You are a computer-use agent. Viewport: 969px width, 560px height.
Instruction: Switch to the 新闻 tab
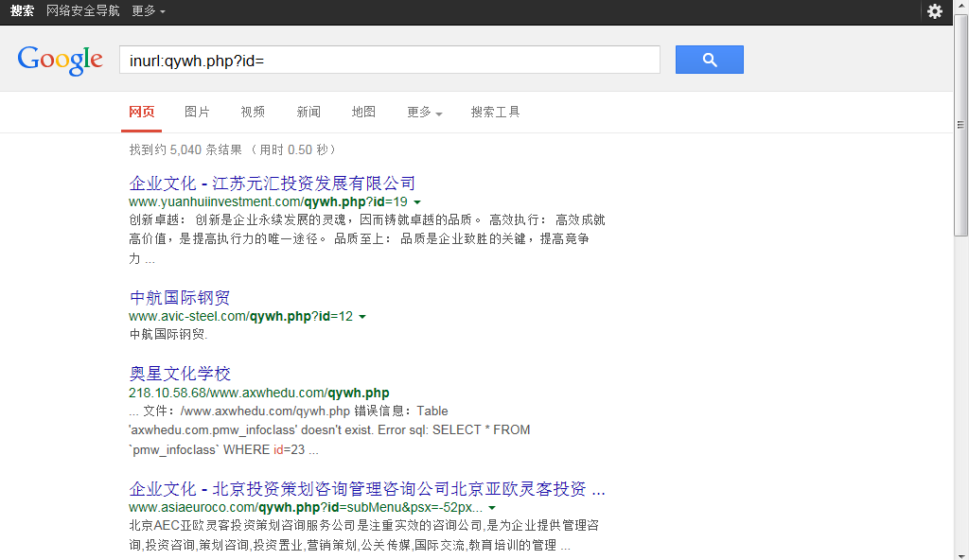(308, 112)
